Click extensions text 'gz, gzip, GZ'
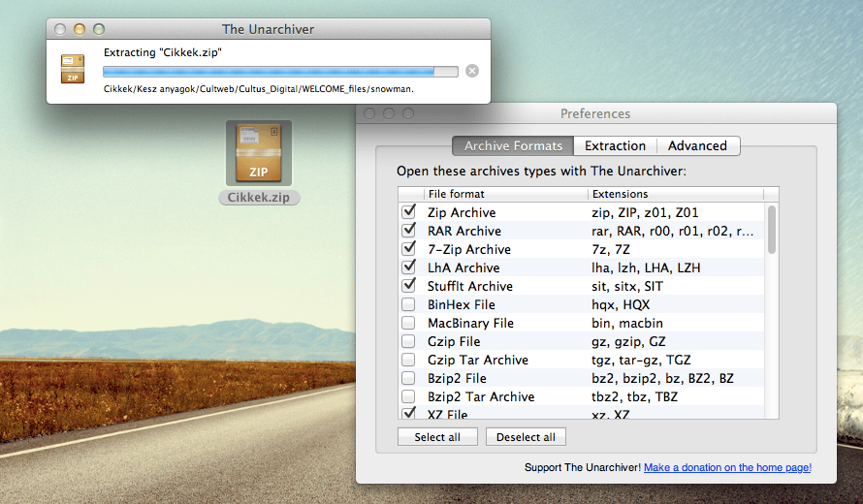 pos(628,342)
